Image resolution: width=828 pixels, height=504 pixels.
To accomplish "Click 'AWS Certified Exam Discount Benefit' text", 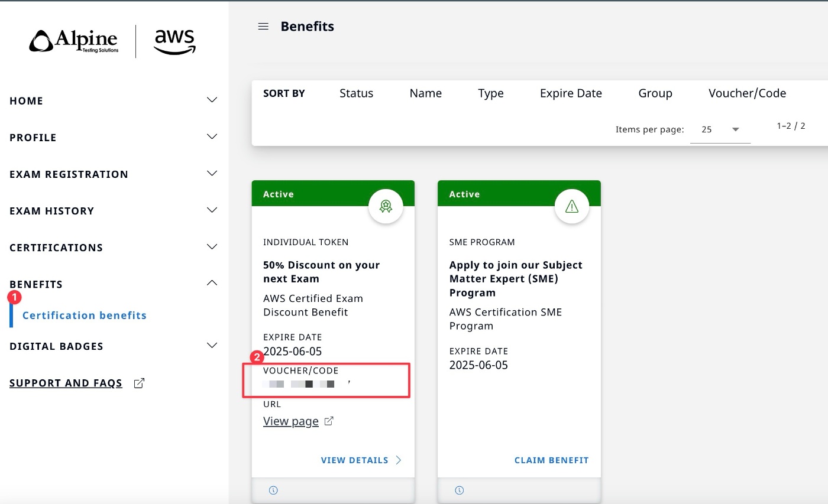I will pyautogui.click(x=313, y=305).
